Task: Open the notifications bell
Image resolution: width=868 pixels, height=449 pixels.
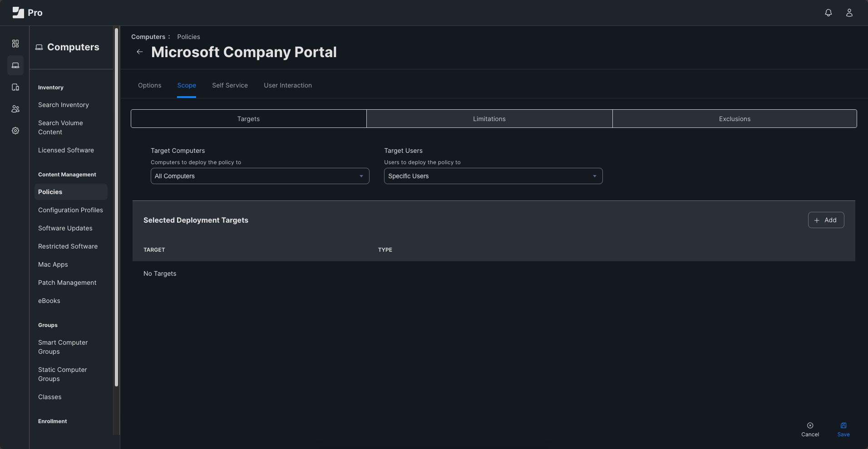Action: [829, 13]
